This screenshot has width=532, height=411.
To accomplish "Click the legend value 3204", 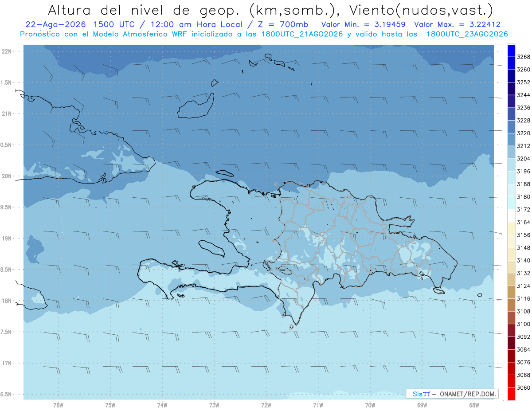I will 523,159.
